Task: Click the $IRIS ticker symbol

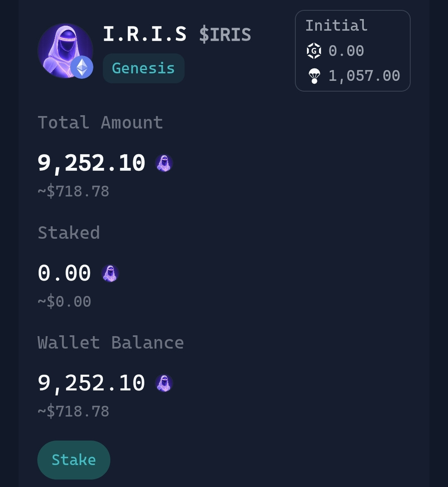Action: [225, 34]
